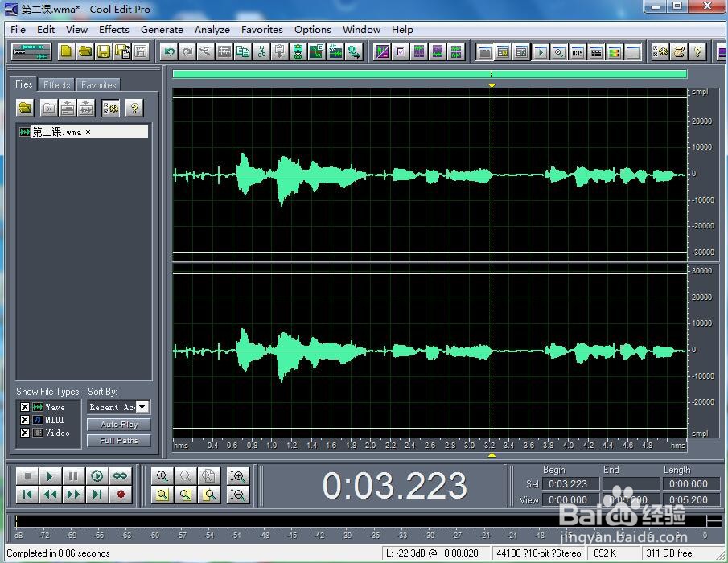Select the Files tab in the side panel

(x=23, y=84)
